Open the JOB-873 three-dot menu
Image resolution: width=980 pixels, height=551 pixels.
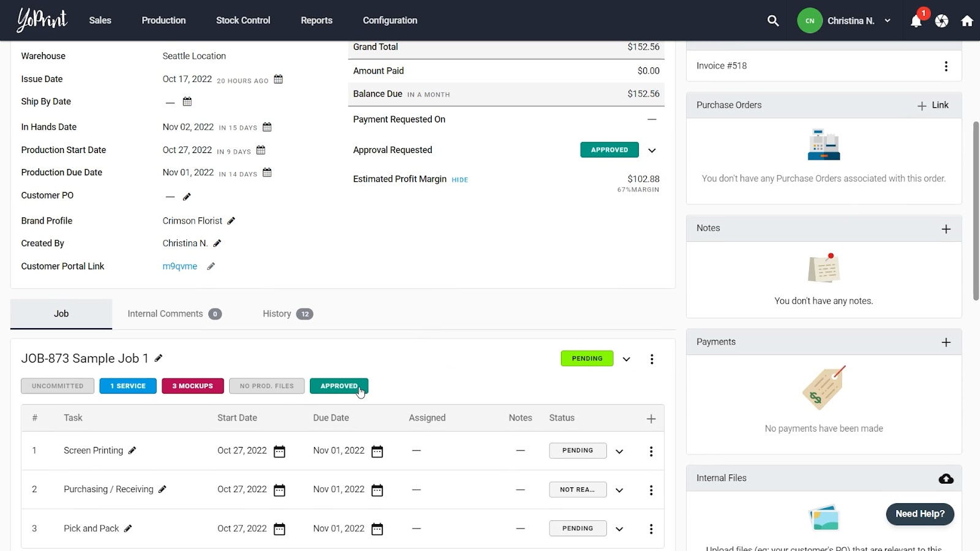652,359
